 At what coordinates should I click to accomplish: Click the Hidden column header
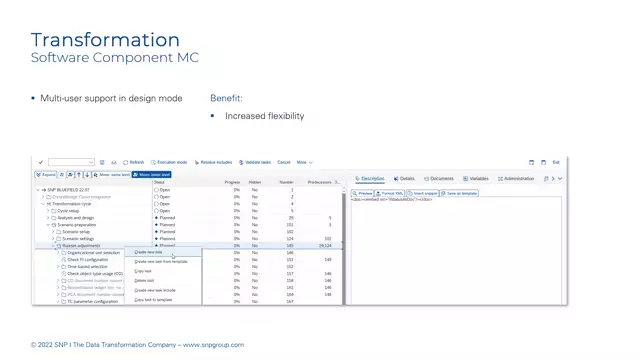255,182
